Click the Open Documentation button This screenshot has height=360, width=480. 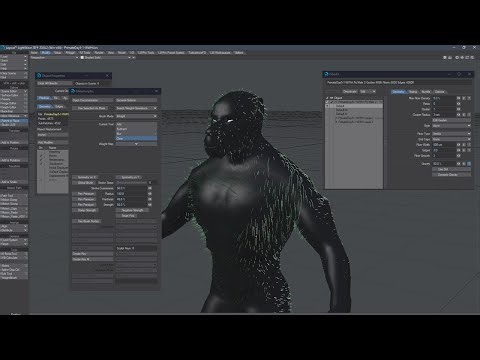[x=93, y=100]
